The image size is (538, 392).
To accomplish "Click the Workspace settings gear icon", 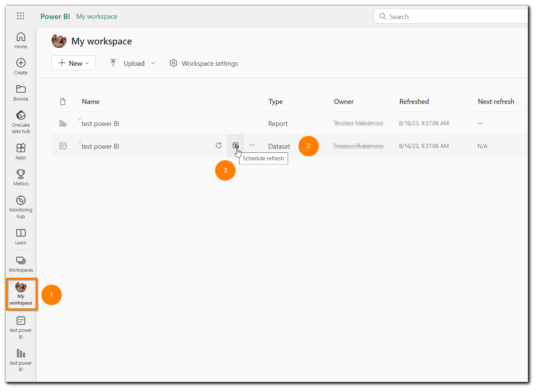I will pyautogui.click(x=173, y=63).
